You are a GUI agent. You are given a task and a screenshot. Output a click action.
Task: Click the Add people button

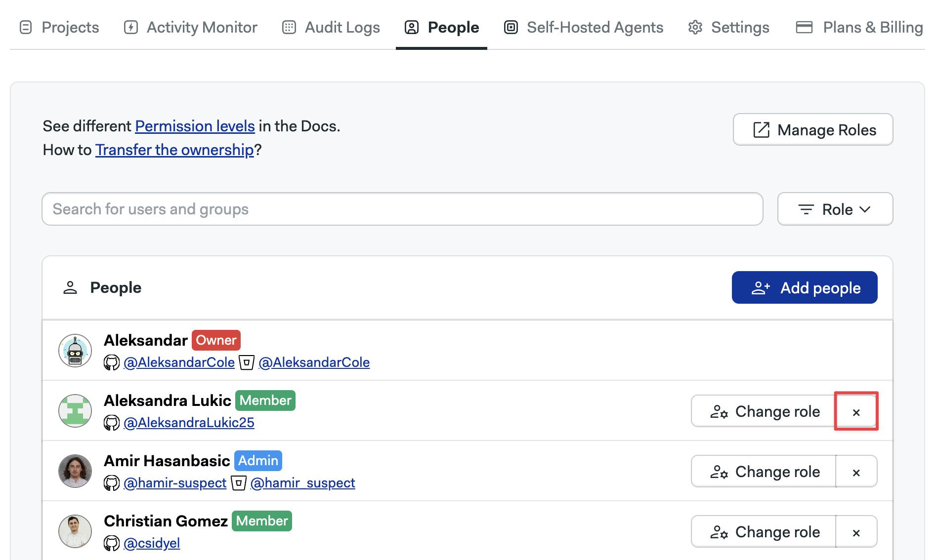coord(805,287)
